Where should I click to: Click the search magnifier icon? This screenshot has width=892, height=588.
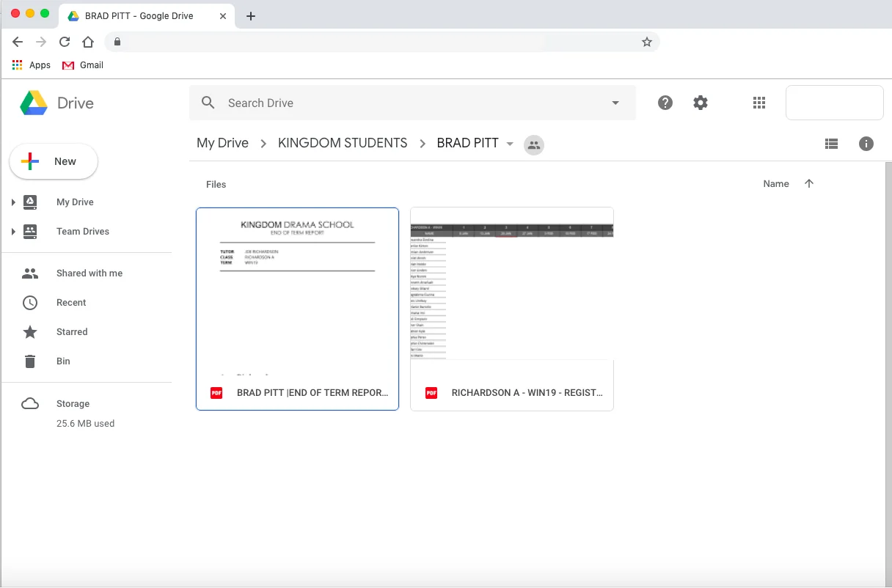point(208,103)
